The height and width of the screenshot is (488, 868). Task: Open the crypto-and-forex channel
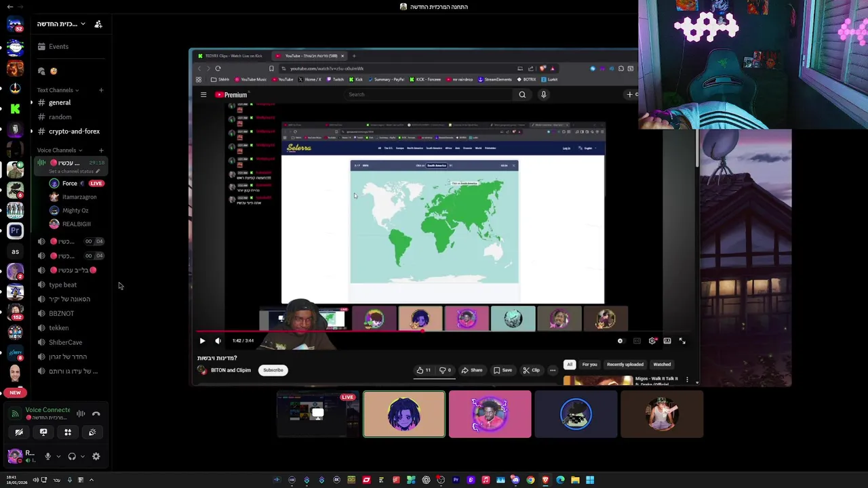coord(74,131)
